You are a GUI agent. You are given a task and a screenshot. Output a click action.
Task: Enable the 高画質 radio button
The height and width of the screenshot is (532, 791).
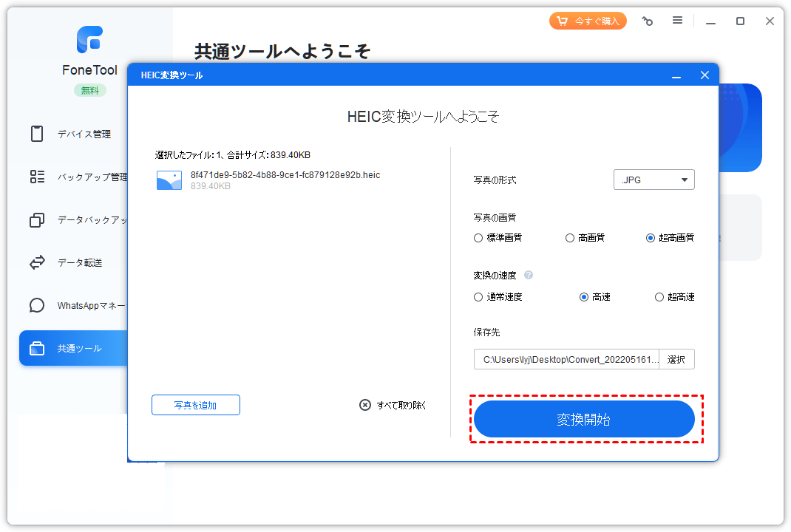(x=569, y=237)
